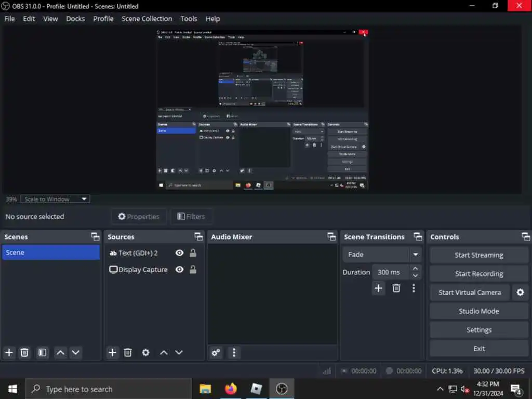This screenshot has height=399, width=532.
Task: Toggle visibility of Text (GDI+) 2 source
Action: (179, 253)
